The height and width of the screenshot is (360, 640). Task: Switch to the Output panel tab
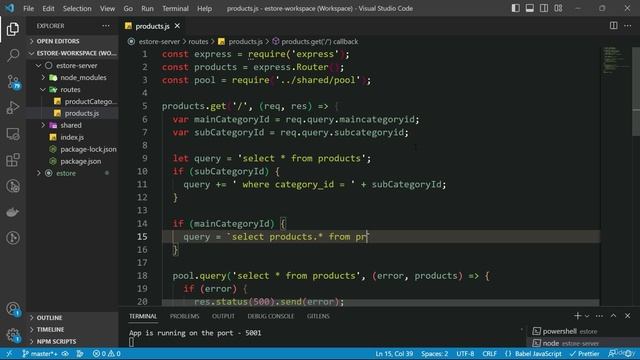pyautogui.click(x=223, y=316)
